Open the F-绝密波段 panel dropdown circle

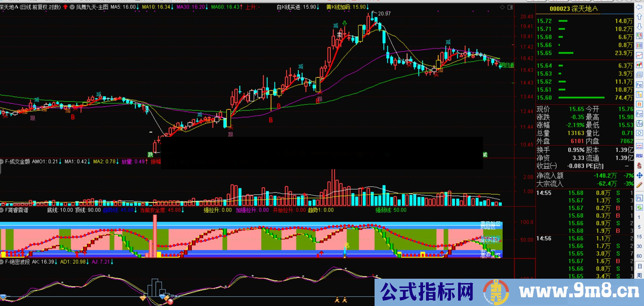2,262
